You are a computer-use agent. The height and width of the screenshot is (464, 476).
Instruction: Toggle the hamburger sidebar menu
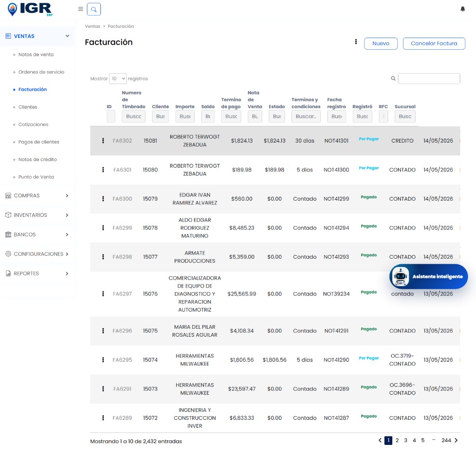tap(80, 9)
